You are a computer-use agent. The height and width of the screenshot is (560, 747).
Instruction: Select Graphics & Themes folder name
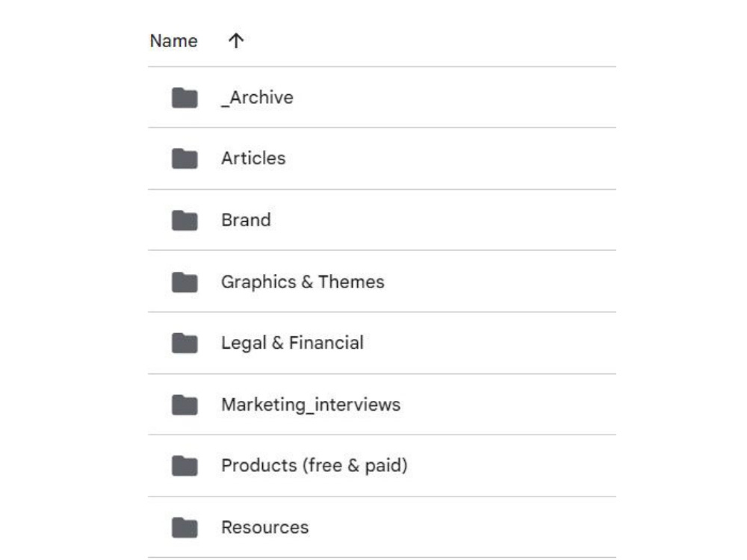click(303, 282)
